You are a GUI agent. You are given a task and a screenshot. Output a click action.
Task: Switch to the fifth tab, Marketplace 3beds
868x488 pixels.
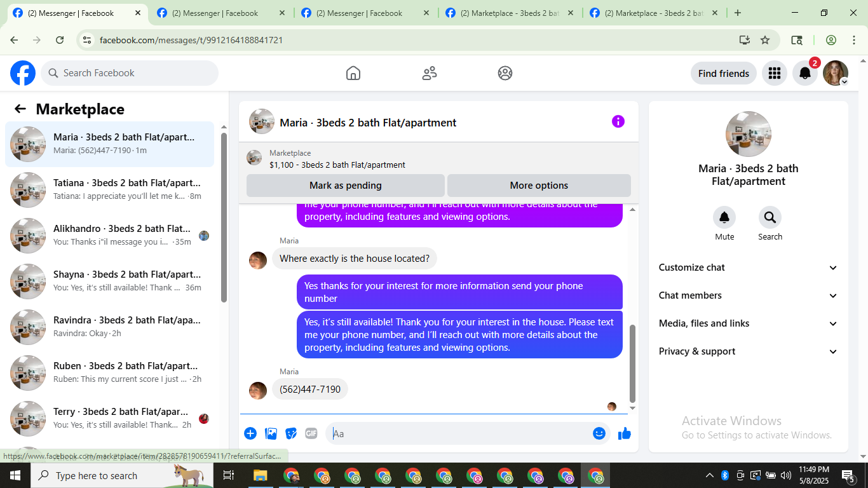(x=653, y=13)
